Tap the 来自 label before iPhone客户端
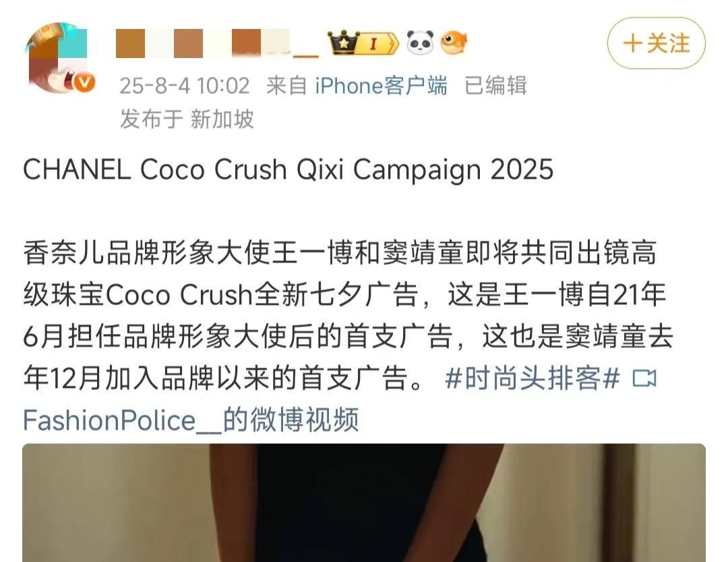The image size is (728, 562). 286,86
